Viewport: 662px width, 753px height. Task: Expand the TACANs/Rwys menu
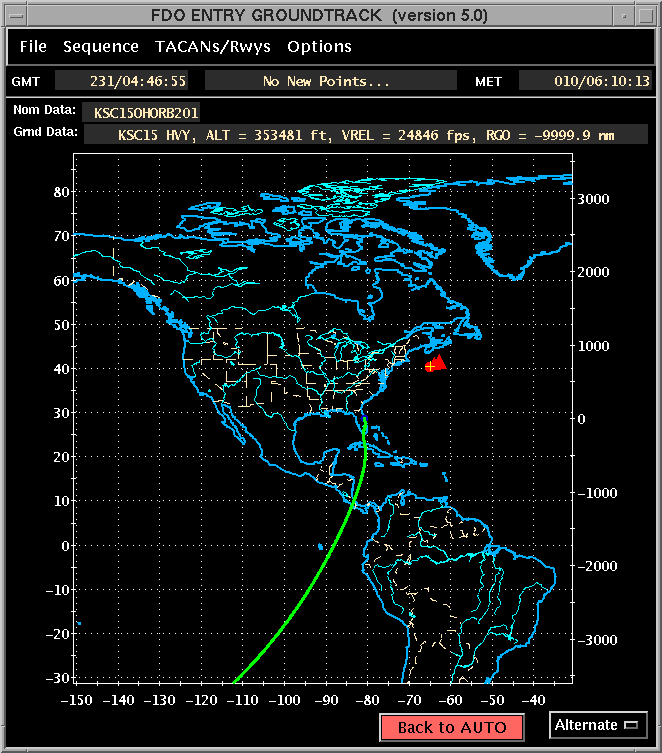click(x=212, y=47)
